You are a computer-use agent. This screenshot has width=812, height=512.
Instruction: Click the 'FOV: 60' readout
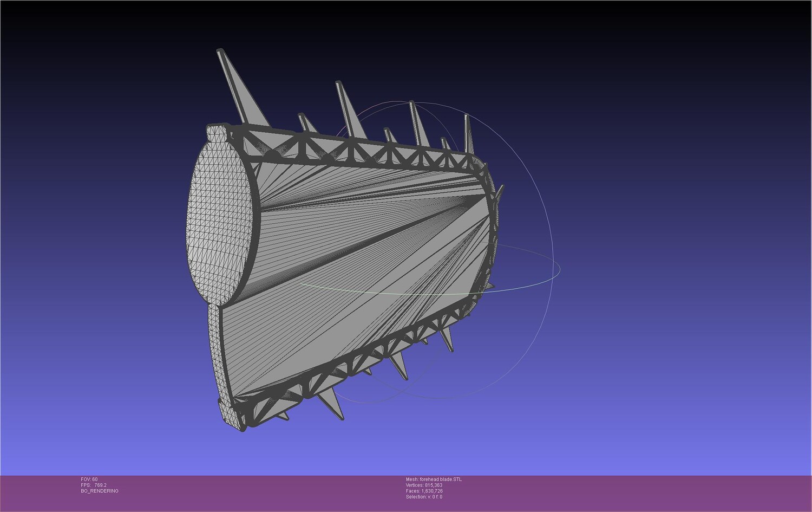(89, 479)
